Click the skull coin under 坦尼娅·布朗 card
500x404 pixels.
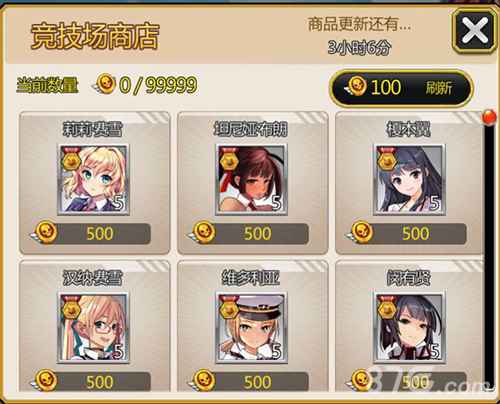(203, 232)
